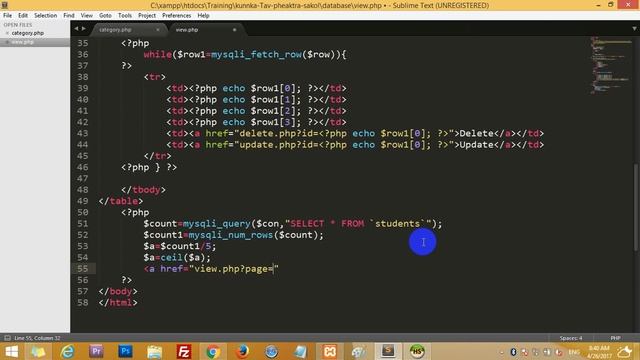Open Internet Explorer from the taskbar
The height and width of the screenshot is (360, 640).
click(x=67, y=351)
